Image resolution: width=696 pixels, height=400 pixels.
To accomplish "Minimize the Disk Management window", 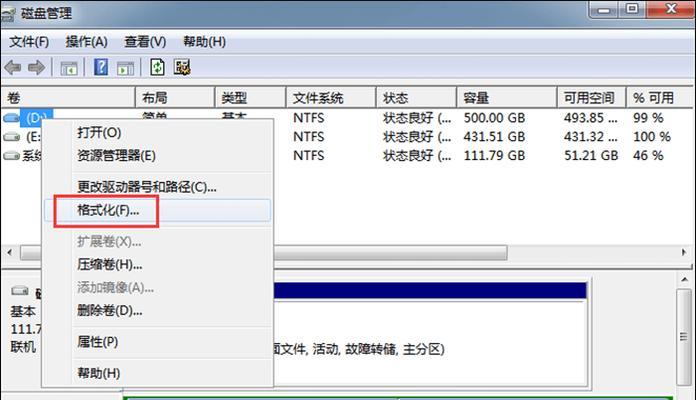I will point(604,9).
